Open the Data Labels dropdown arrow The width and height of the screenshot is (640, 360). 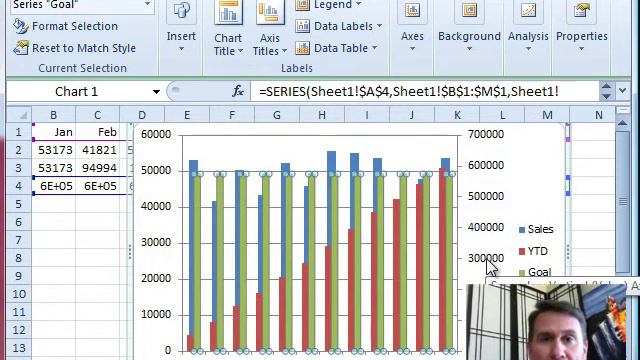[379, 26]
